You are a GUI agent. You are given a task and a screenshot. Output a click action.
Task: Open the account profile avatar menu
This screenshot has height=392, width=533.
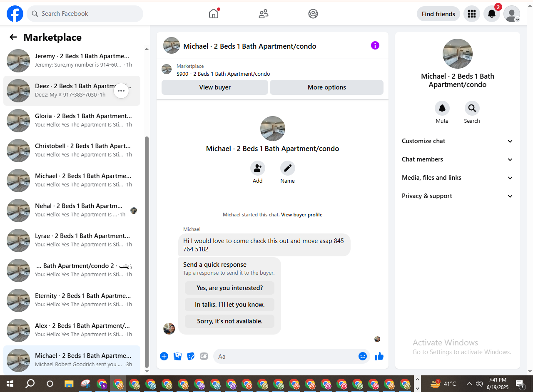click(x=512, y=14)
